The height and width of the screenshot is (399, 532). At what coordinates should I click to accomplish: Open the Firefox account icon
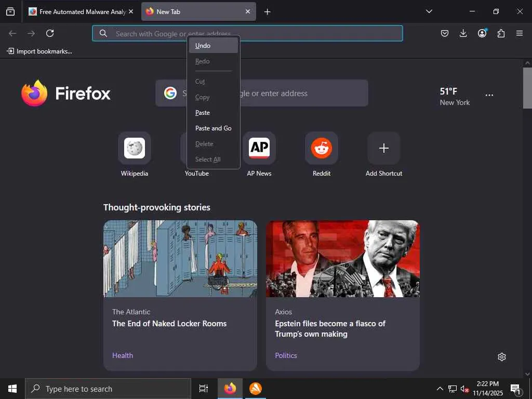(482, 33)
